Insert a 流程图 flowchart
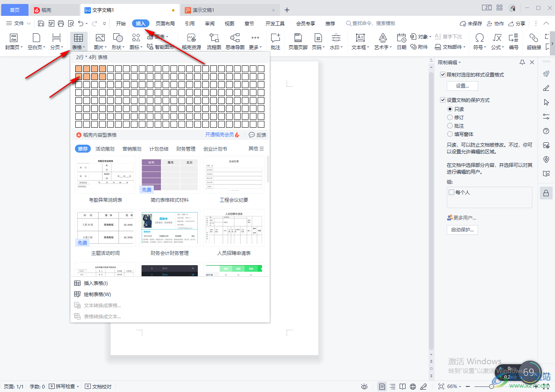 pyautogui.click(x=214, y=42)
